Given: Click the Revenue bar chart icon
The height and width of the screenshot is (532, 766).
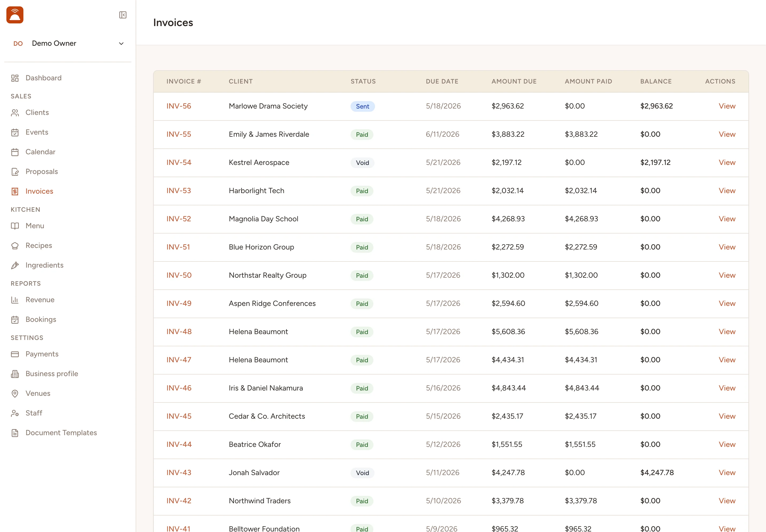Looking at the screenshot, I should tap(15, 300).
